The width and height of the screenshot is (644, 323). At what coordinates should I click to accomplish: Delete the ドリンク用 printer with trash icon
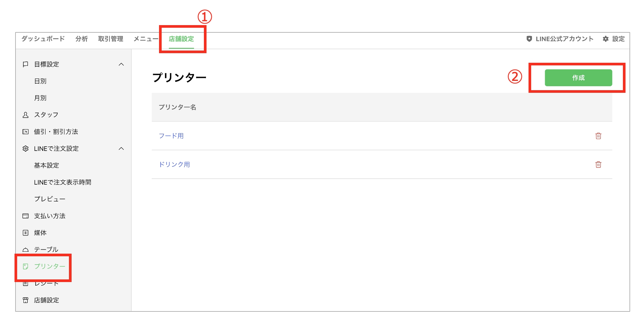(x=598, y=164)
